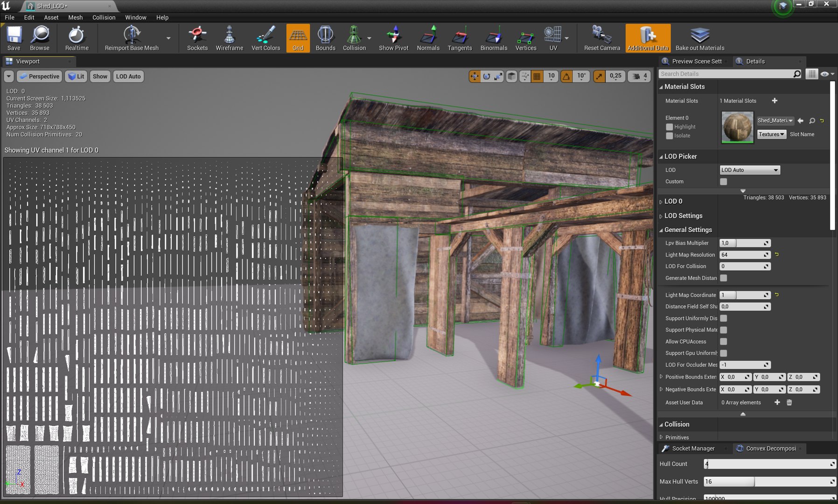Screen dimensions: 838x504
Task: Open viewport options dropdown arrow
Action: pos(9,77)
